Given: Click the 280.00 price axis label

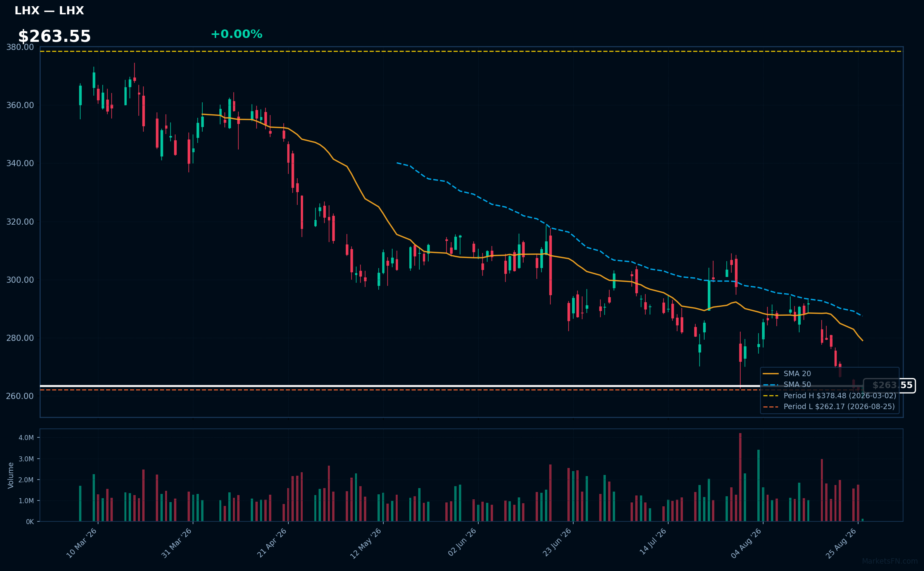Looking at the screenshot, I should (20, 338).
